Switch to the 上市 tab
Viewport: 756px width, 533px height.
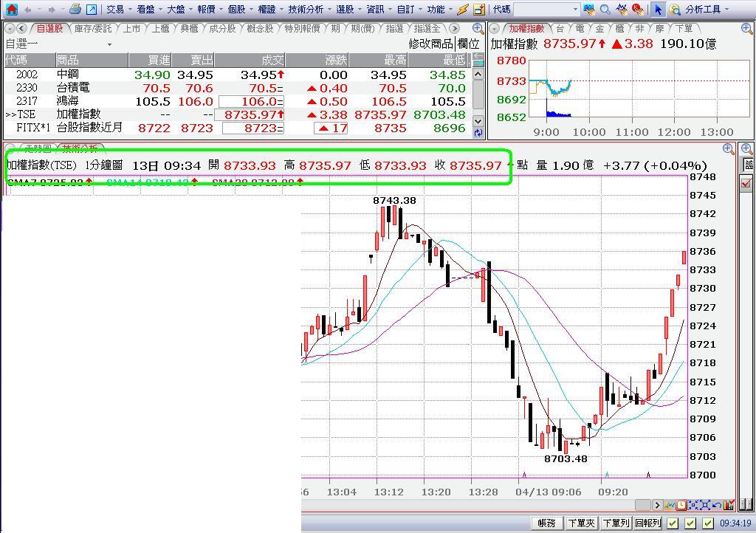131,29
